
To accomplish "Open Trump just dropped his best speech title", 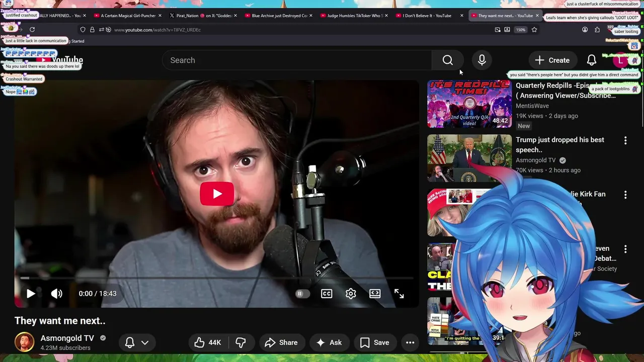I will pyautogui.click(x=560, y=145).
